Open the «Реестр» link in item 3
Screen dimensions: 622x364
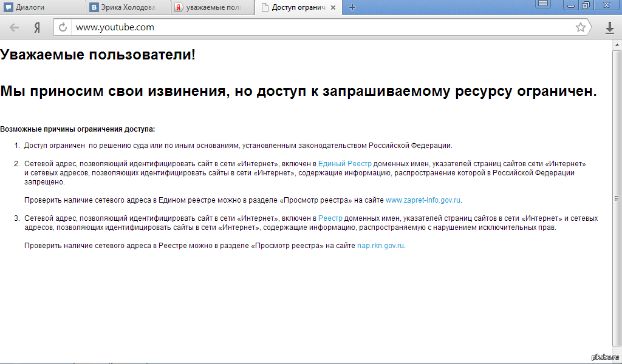tap(330, 218)
